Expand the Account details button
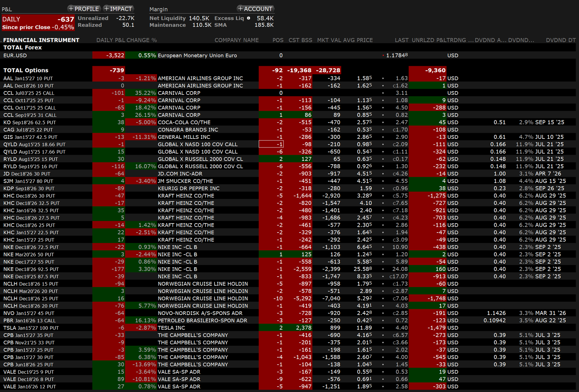Screen dimensions: 579x392 (x=255, y=9)
